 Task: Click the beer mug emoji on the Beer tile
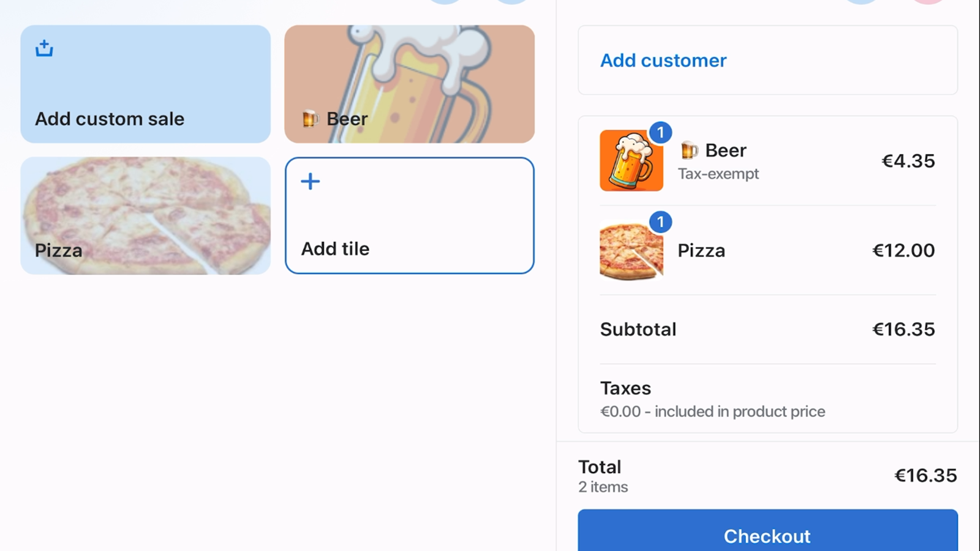pyautogui.click(x=312, y=119)
